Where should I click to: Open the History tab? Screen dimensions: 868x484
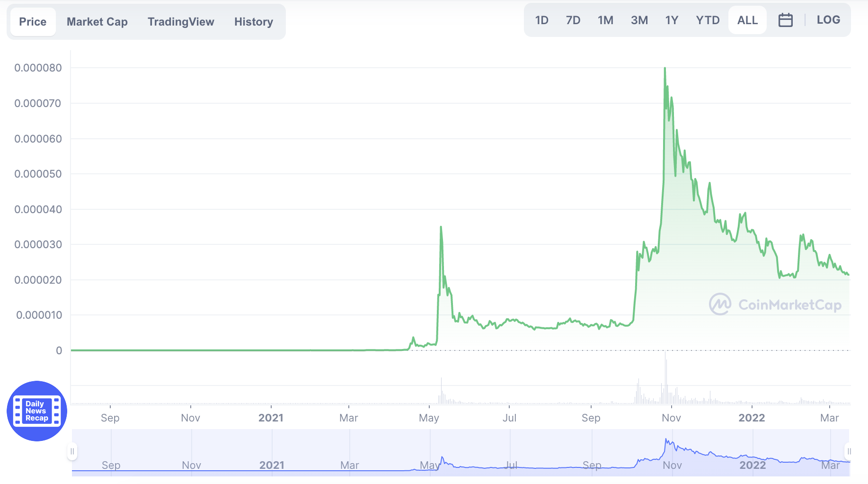[x=254, y=22]
